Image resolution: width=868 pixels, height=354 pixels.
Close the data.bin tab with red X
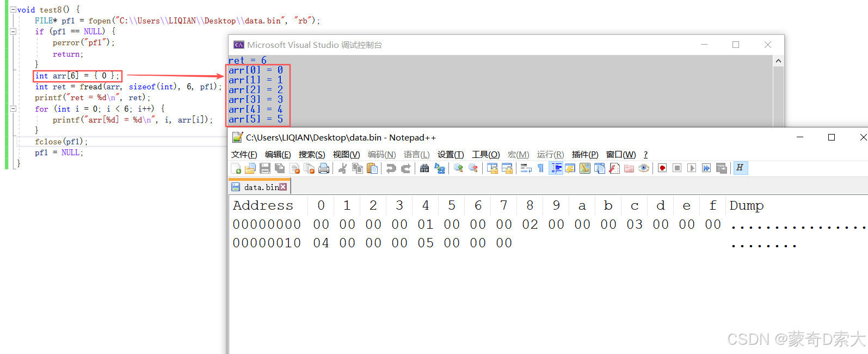tap(283, 187)
